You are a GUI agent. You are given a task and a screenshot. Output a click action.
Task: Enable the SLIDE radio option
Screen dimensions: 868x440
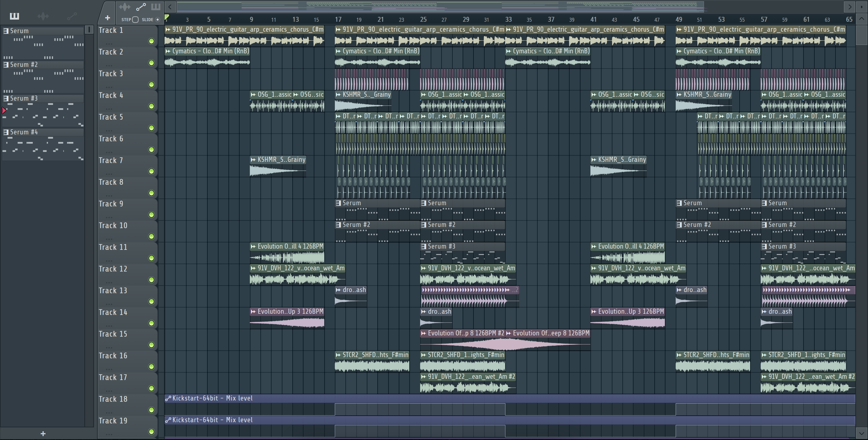tap(157, 20)
